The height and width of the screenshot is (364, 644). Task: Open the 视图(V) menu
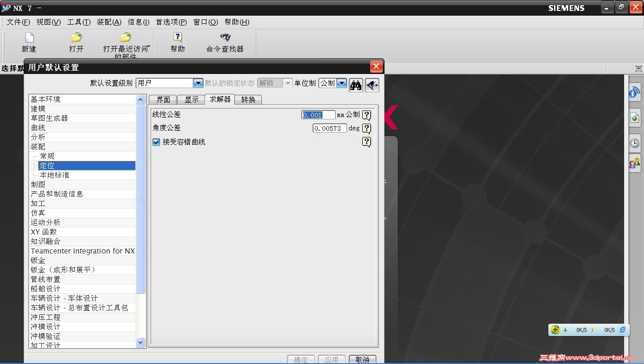[48, 22]
